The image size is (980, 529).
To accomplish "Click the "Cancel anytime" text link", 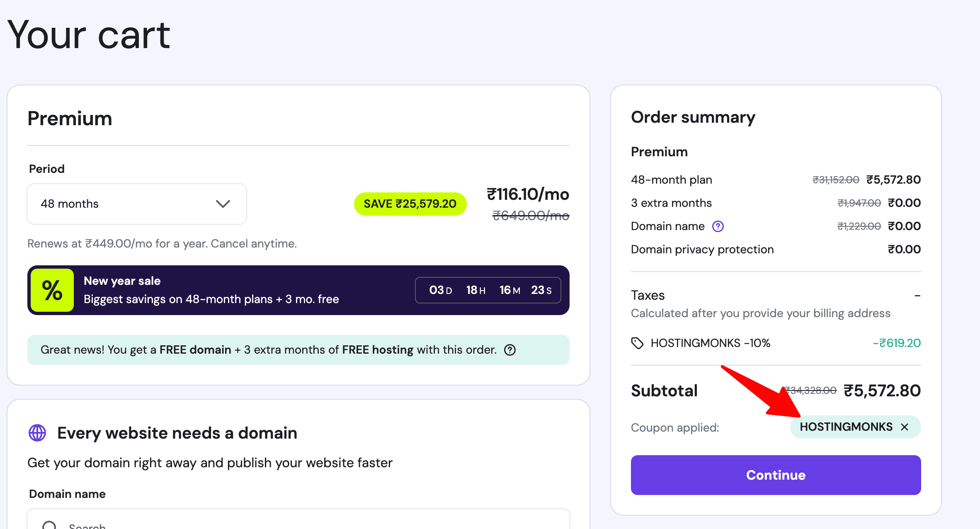I will click(255, 243).
